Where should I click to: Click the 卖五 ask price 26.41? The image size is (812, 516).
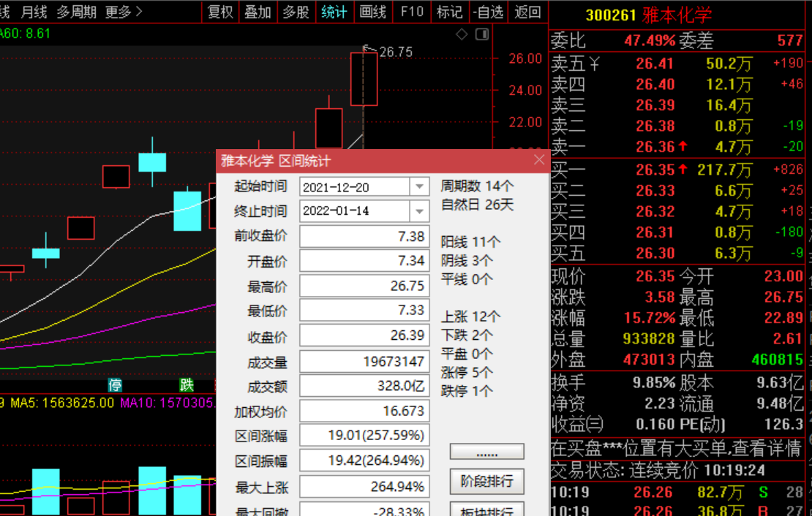pos(655,64)
